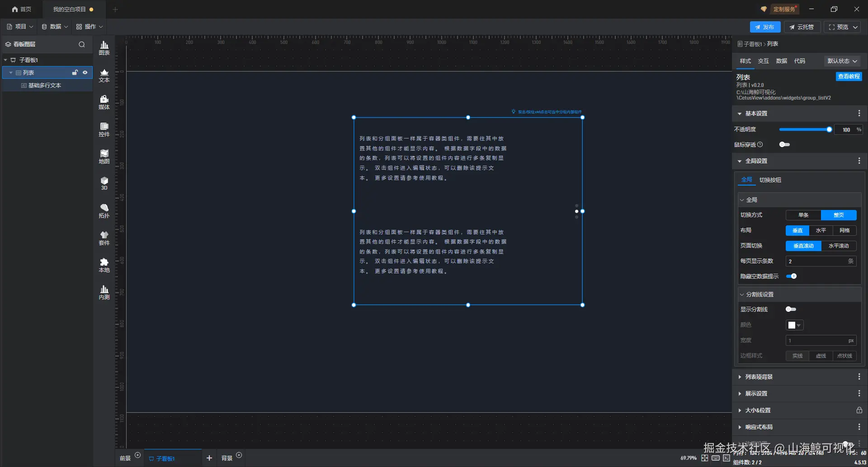Expand the 展示设置 section
The image size is (868, 467).
(740, 394)
